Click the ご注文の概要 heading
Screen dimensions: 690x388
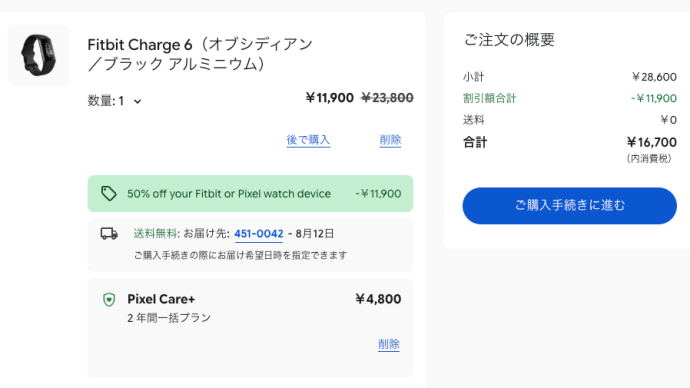click(x=509, y=40)
